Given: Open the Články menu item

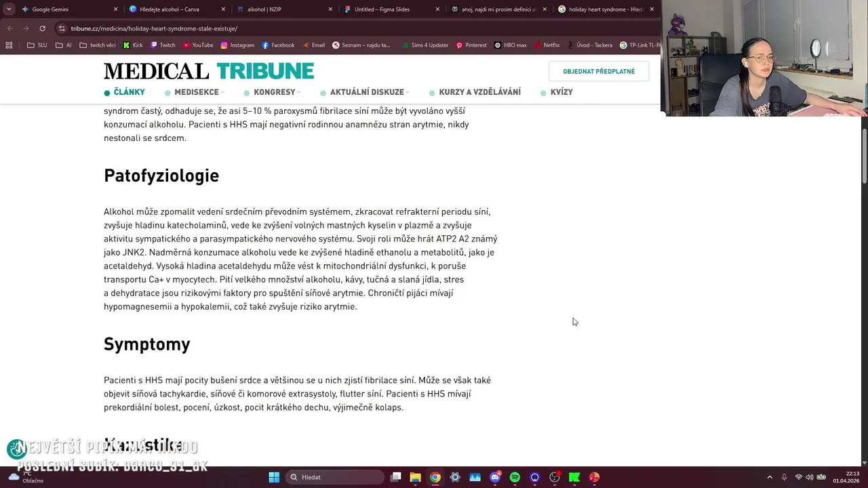Looking at the screenshot, I should coord(125,92).
